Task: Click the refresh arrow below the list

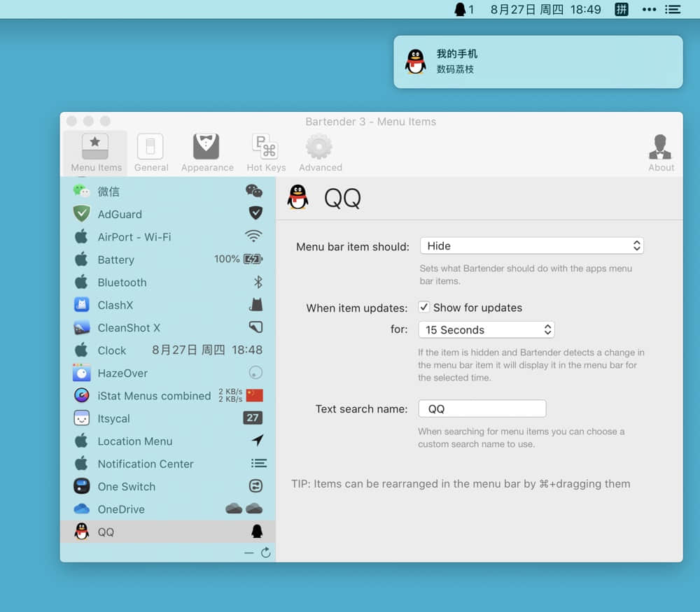Action: coord(265,553)
